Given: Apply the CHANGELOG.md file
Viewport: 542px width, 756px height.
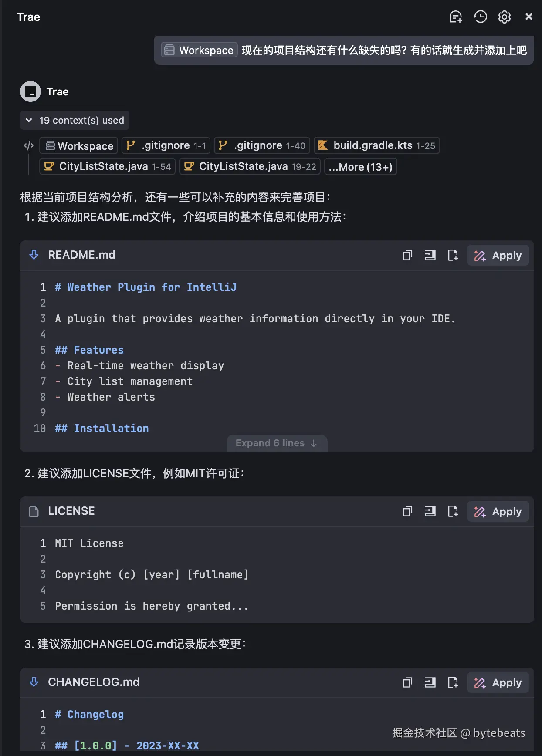Looking at the screenshot, I should coord(498,682).
